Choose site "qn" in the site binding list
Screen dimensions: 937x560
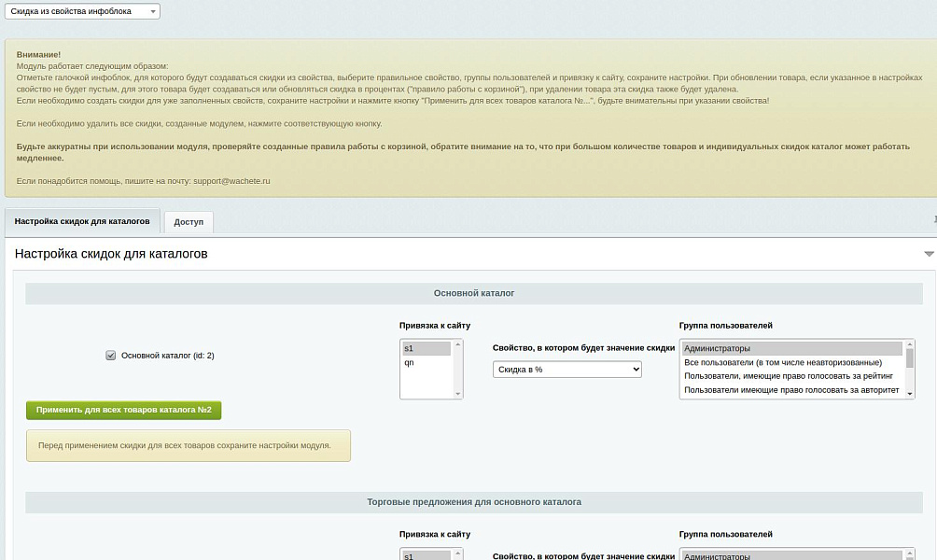click(427, 362)
